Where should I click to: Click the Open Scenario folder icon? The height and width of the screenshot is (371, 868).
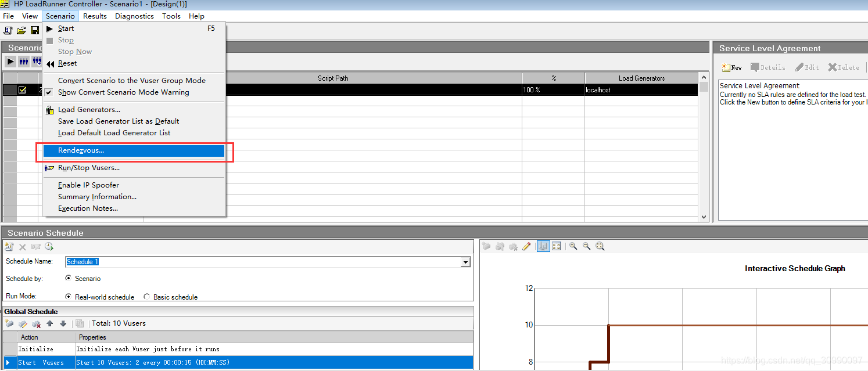[x=21, y=30]
